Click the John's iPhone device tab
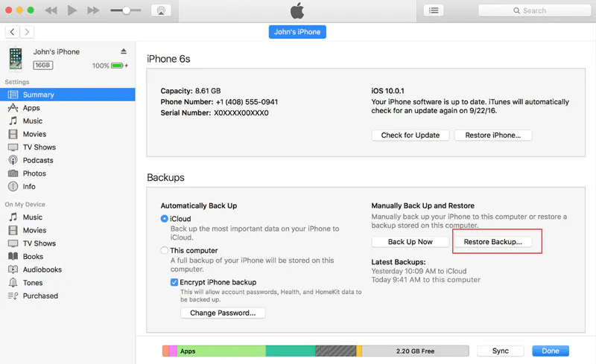The image size is (596, 364). click(x=297, y=32)
